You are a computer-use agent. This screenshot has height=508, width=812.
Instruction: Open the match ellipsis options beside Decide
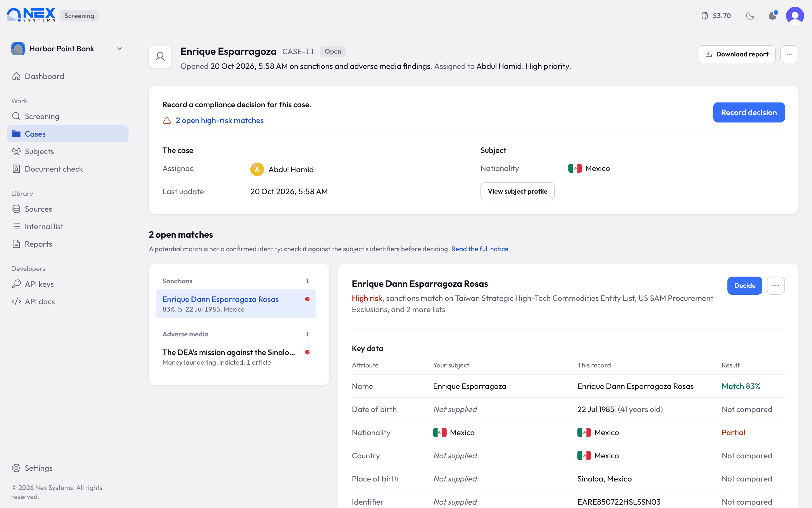[776, 286]
